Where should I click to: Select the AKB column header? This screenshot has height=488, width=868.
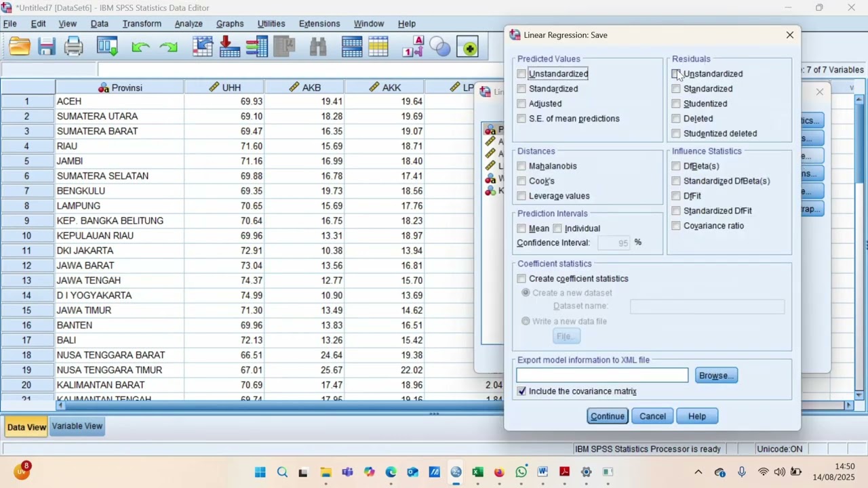[304, 87]
